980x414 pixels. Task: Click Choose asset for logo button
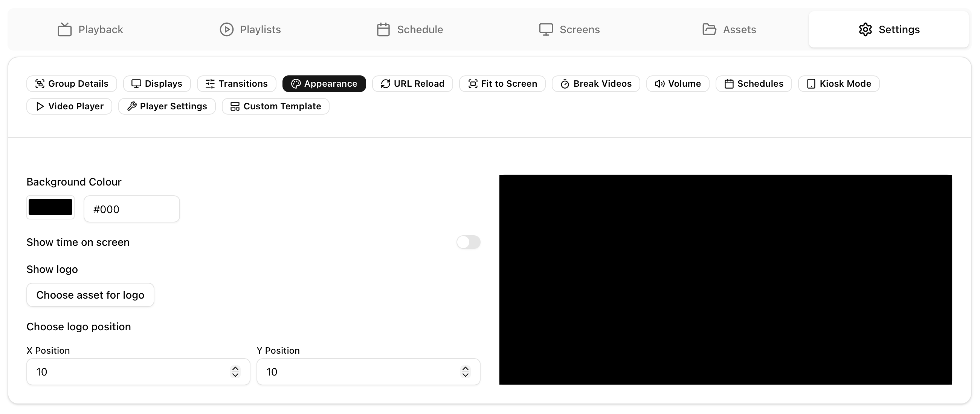(x=90, y=295)
